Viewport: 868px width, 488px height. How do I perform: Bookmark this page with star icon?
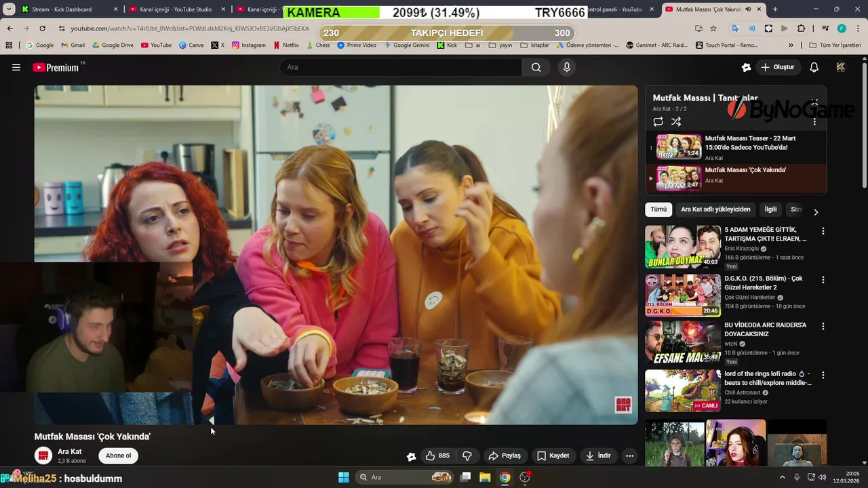click(x=713, y=28)
